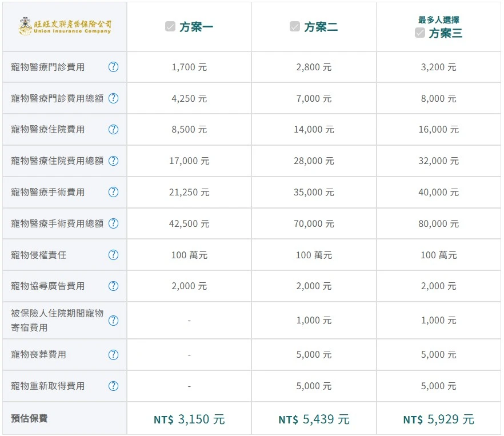Toggle the 方案二 checkbox
This screenshot has height=436, width=504.
tap(295, 27)
